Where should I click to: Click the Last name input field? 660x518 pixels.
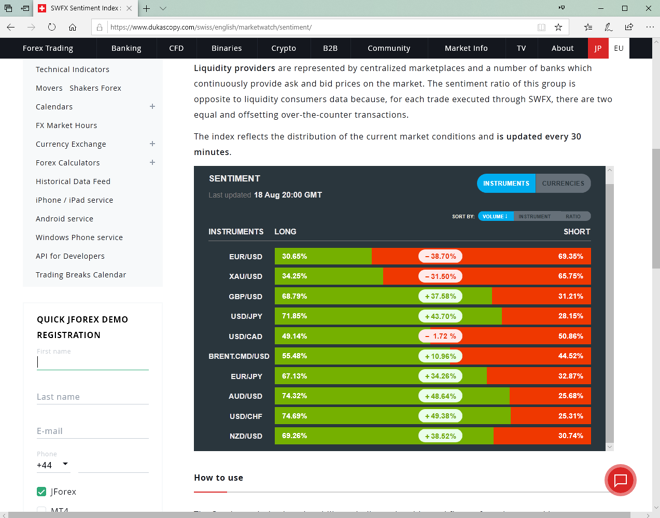pos(93,397)
